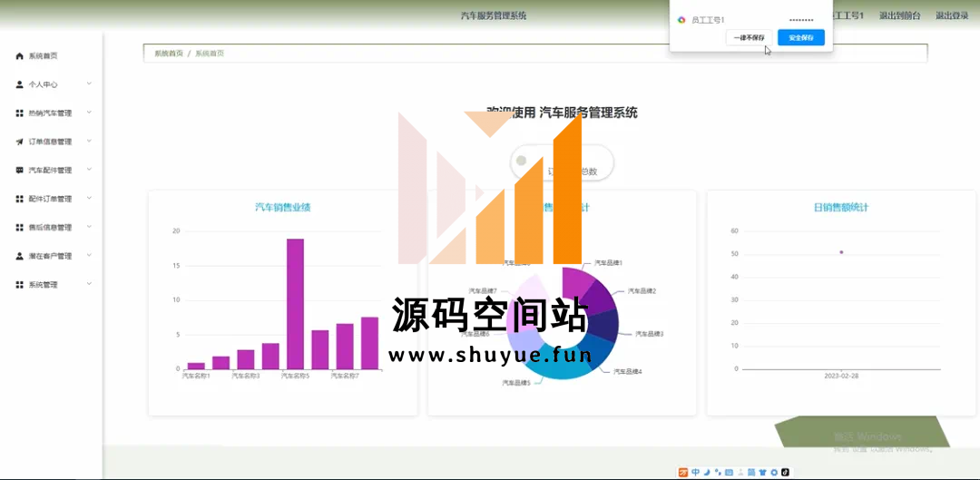Open the 个人中心 sidebar menu label
The height and width of the screenshot is (480, 980).
pos(44,84)
